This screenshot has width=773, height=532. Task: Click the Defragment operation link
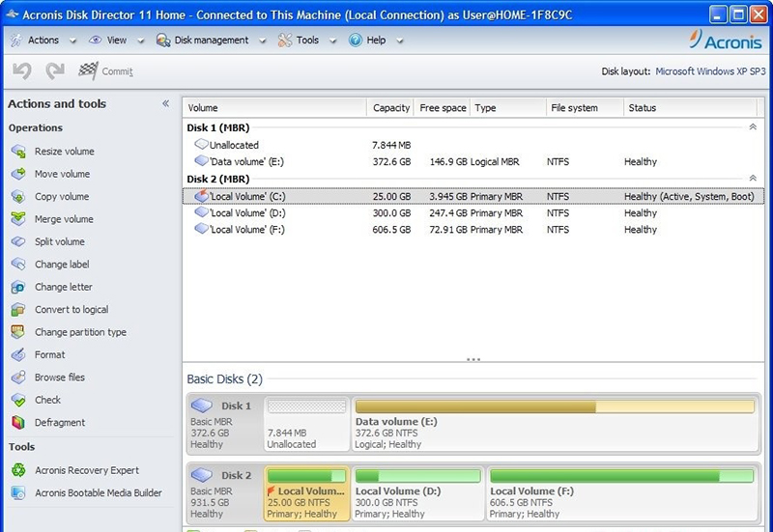pos(60,423)
